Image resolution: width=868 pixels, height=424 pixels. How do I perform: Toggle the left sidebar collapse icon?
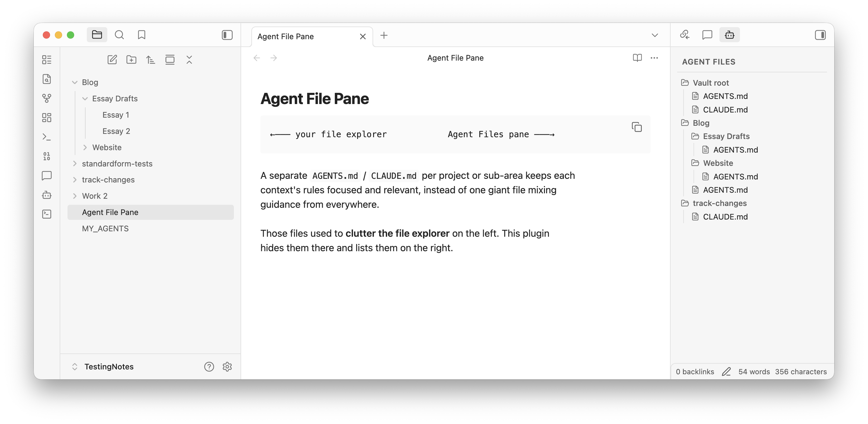[x=227, y=35]
